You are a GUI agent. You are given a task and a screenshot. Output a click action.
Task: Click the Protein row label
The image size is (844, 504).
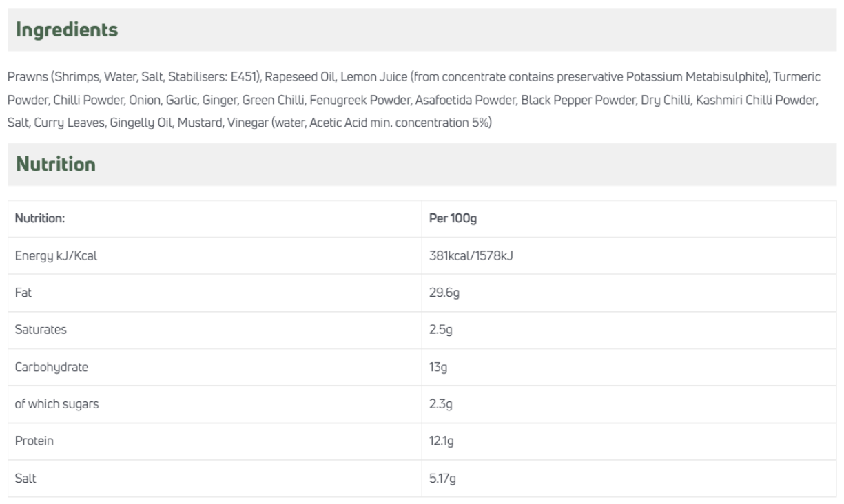(34, 441)
